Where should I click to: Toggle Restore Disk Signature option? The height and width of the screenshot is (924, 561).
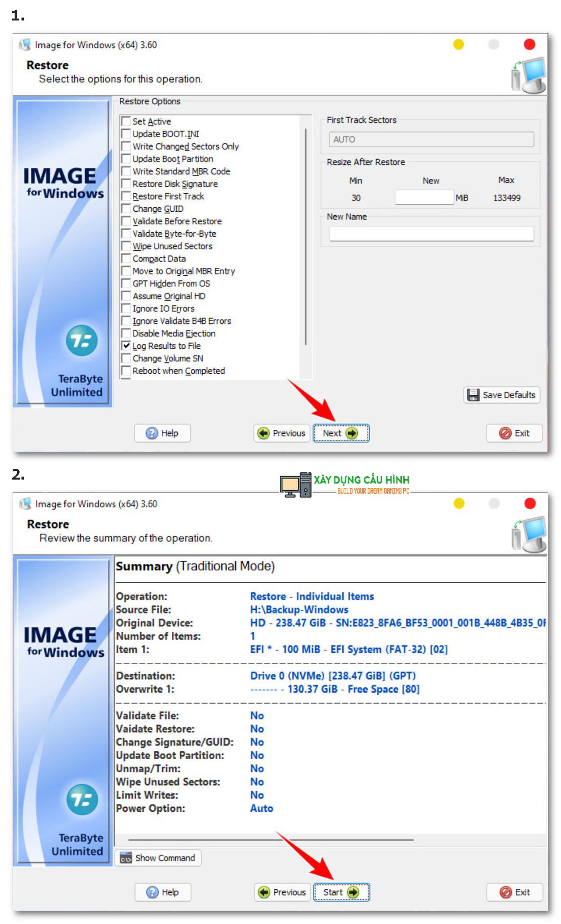[x=126, y=183]
